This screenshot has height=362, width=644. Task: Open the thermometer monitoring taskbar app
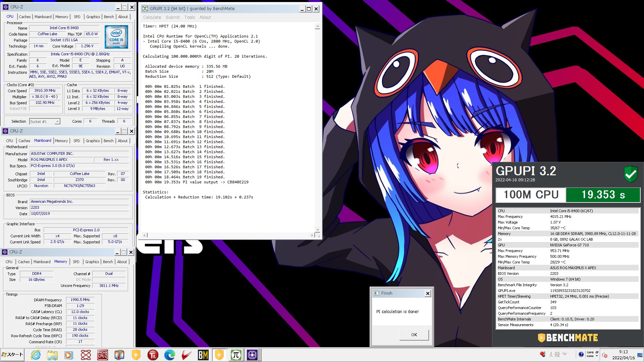119,355
